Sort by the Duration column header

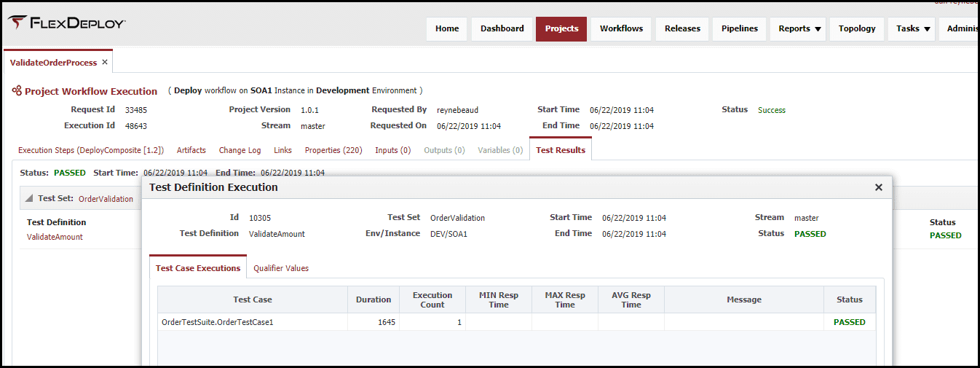tap(374, 300)
